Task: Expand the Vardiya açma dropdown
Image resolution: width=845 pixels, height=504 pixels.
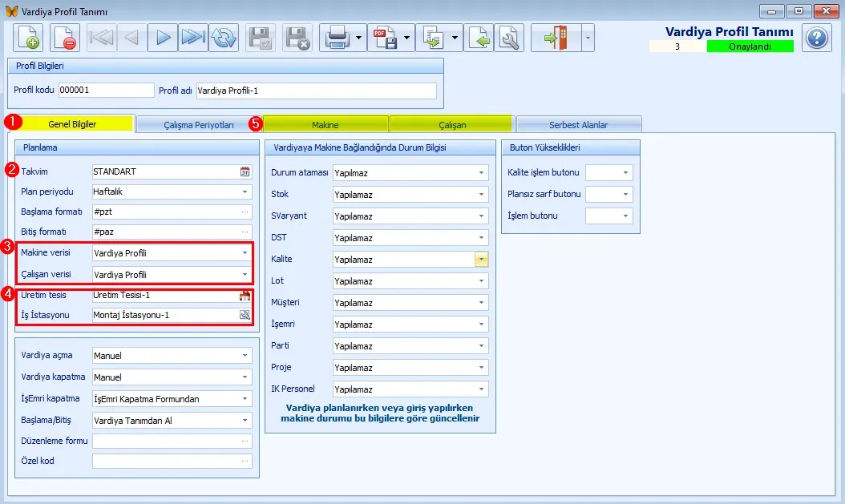Action: pyautogui.click(x=245, y=356)
